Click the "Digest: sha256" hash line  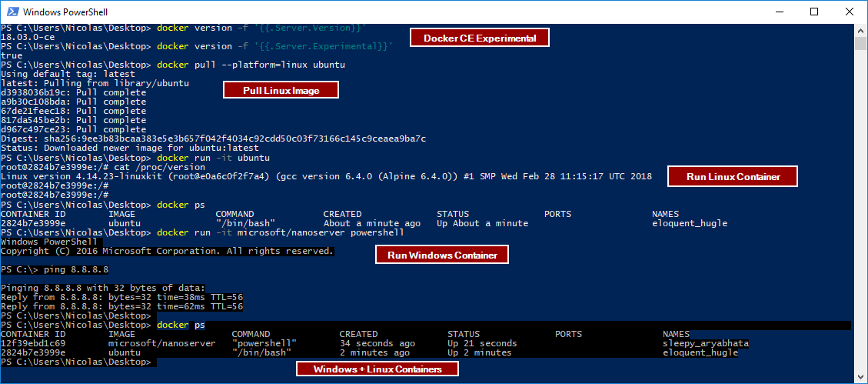tap(214, 139)
